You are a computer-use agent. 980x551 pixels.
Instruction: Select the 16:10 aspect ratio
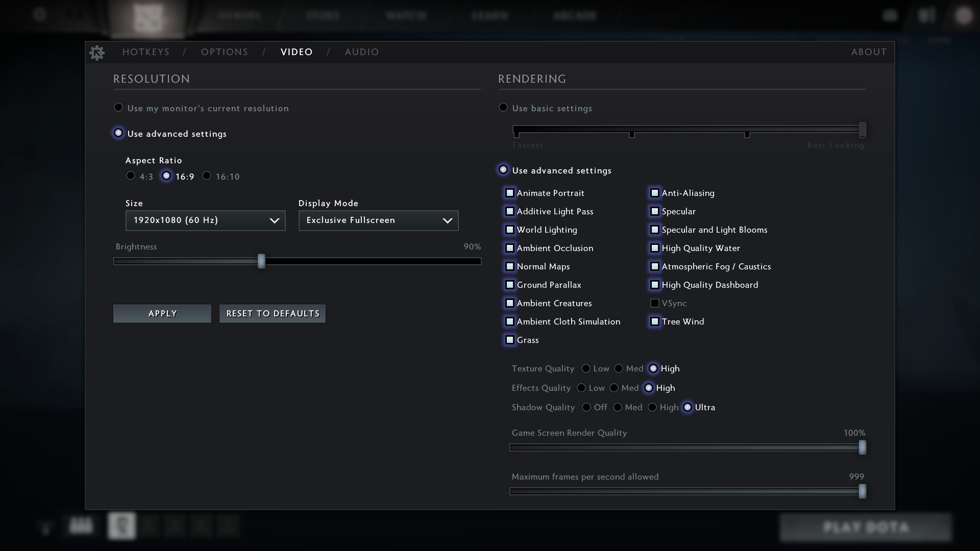(x=207, y=176)
